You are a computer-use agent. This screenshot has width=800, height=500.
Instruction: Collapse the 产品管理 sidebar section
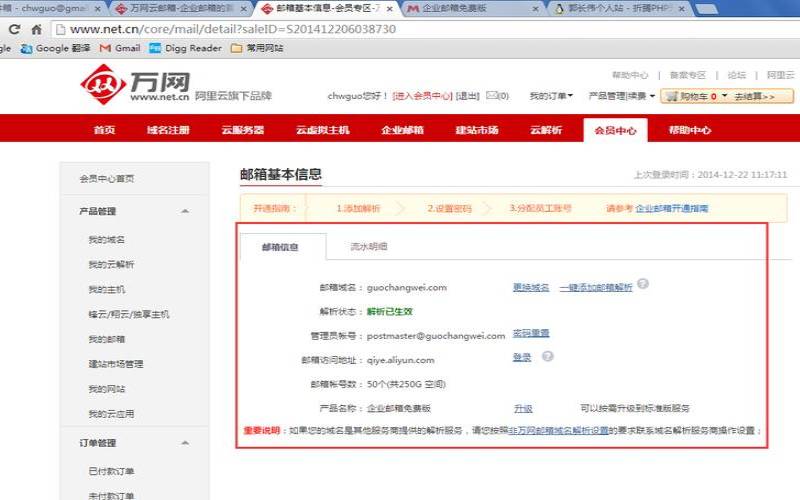tap(185, 211)
